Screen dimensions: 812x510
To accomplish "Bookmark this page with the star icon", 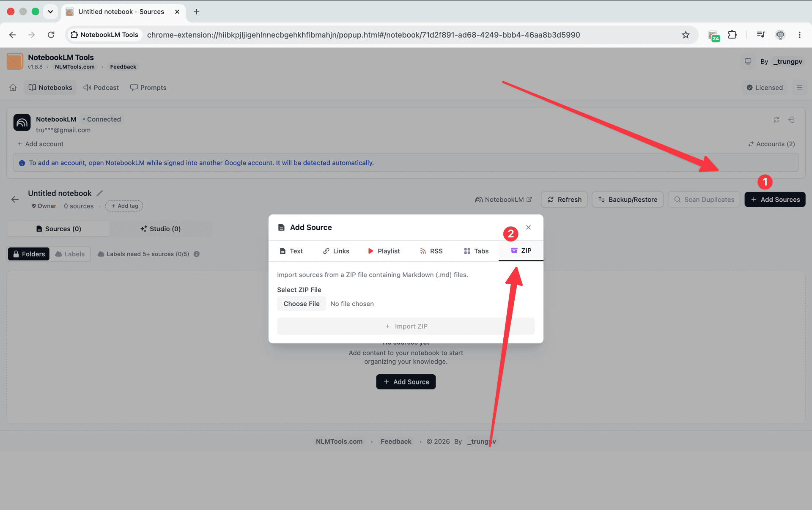I will (686, 35).
